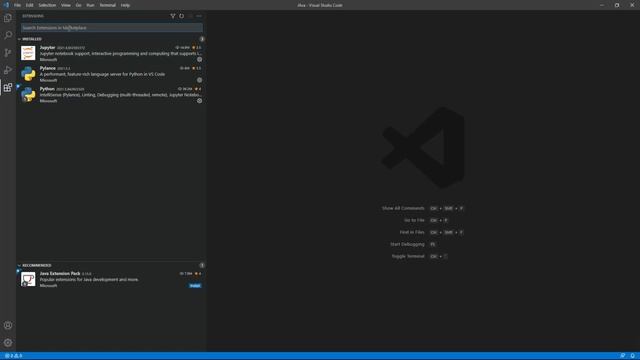Open the Run and Debug view
This screenshot has height=360, width=640.
(x=8, y=70)
